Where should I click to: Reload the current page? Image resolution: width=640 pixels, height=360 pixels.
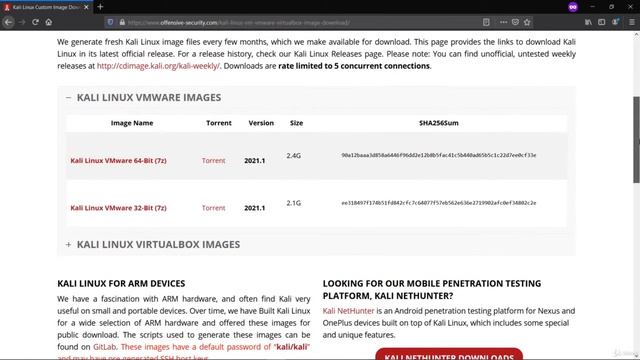click(x=36, y=22)
